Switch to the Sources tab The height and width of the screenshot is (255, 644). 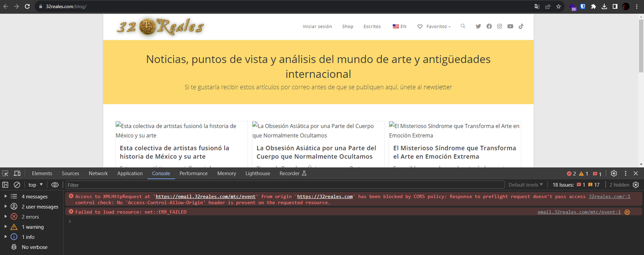(70, 173)
